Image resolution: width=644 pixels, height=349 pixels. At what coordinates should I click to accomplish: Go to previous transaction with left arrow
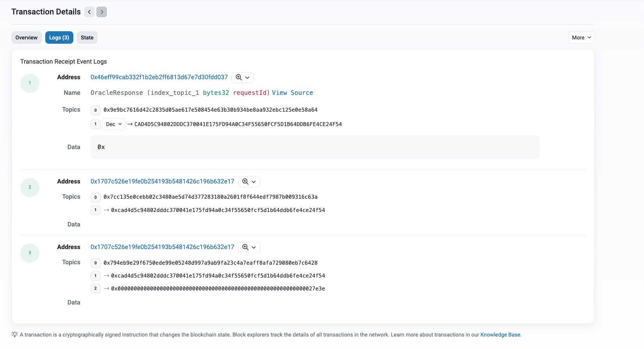[x=89, y=12]
